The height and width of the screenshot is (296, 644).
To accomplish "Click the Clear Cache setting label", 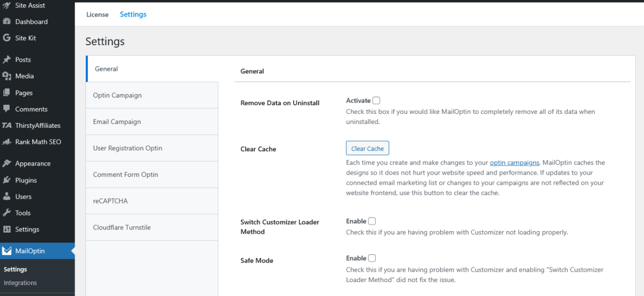I will [x=258, y=149].
